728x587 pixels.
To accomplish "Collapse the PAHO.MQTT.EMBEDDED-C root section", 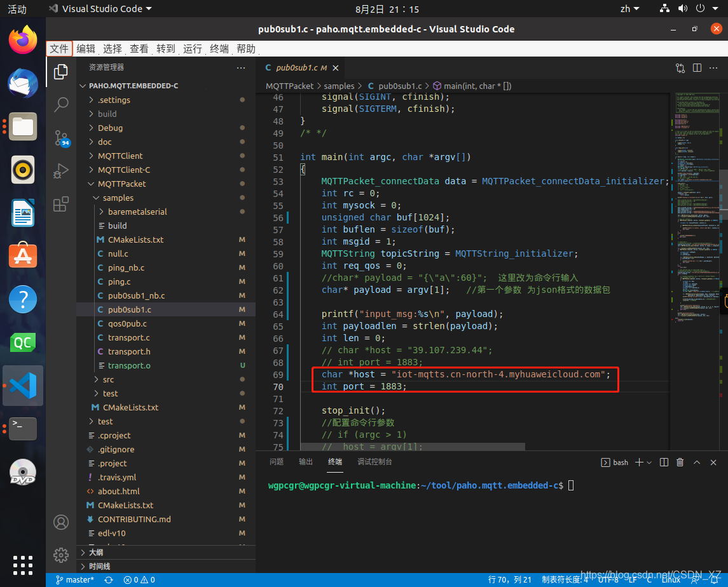I will [x=166, y=86].
